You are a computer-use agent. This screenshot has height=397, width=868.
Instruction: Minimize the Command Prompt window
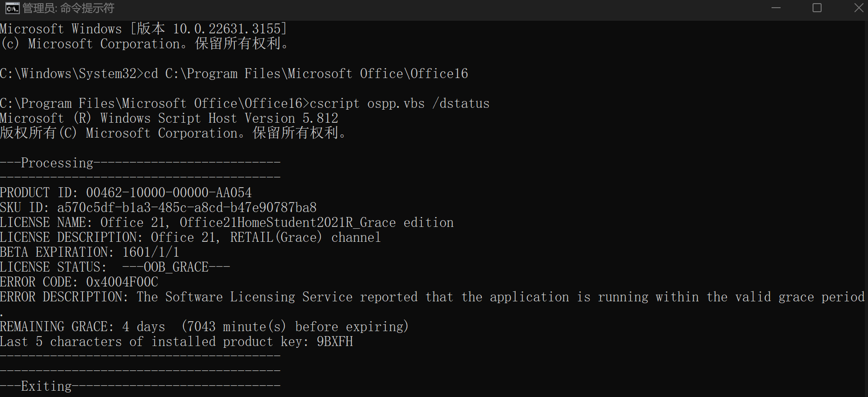(776, 8)
